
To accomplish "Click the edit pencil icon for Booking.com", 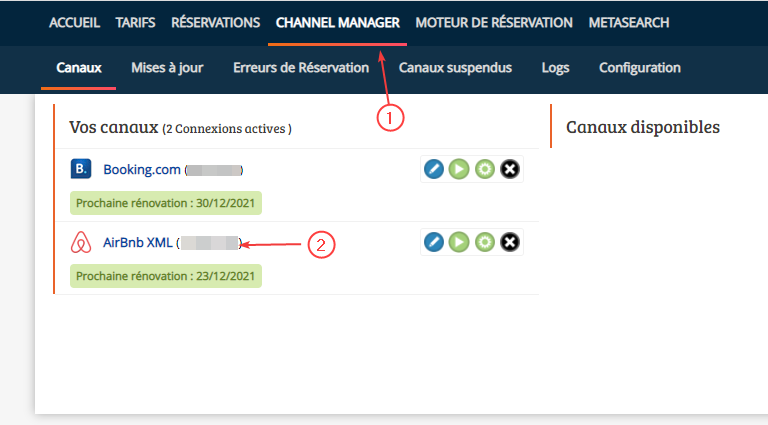I will tap(433, 169).
